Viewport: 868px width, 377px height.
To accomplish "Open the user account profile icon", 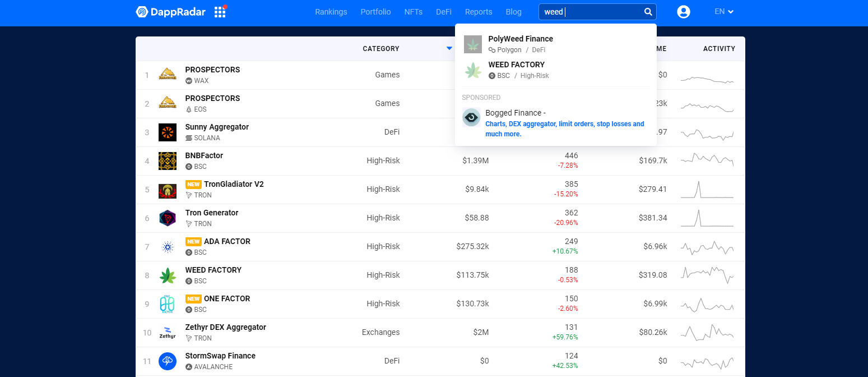I will 684,12.
